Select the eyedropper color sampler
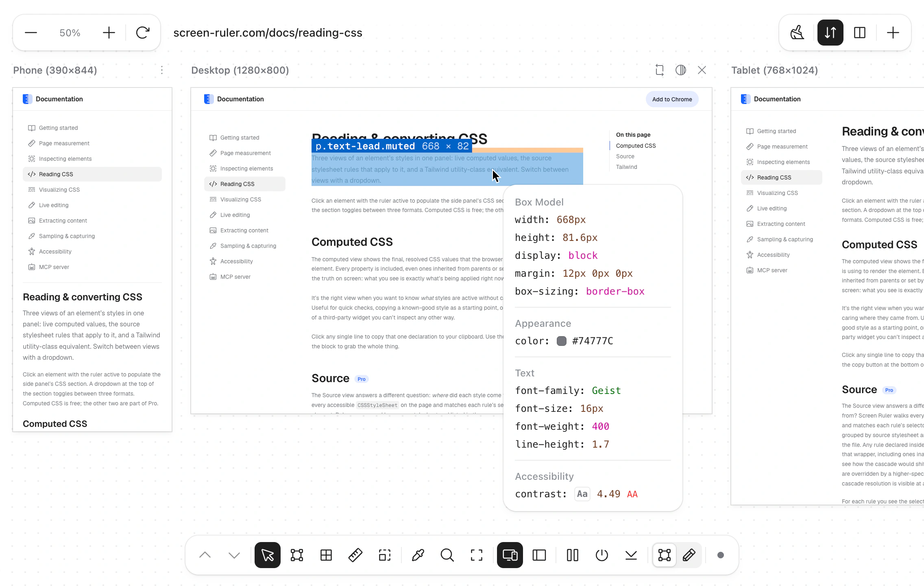Image resolution: width=924 pixels, height=586 pixels. coord(418,555)
